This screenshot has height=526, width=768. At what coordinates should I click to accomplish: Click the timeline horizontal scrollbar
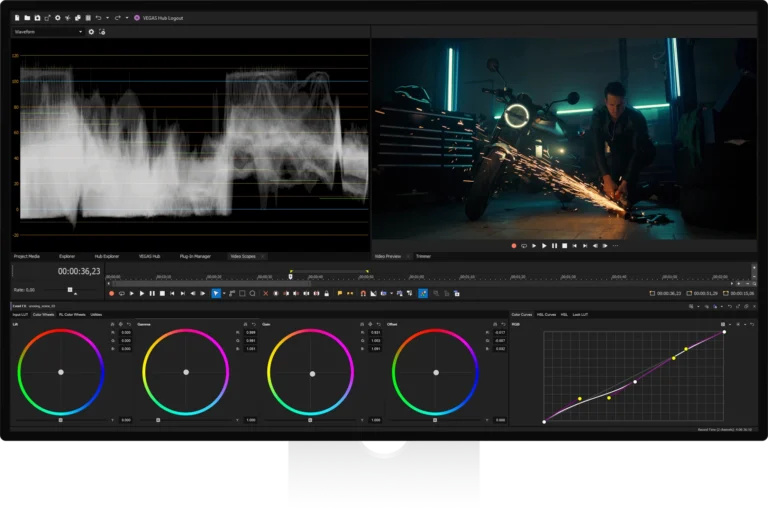click(x=211, y=283)
